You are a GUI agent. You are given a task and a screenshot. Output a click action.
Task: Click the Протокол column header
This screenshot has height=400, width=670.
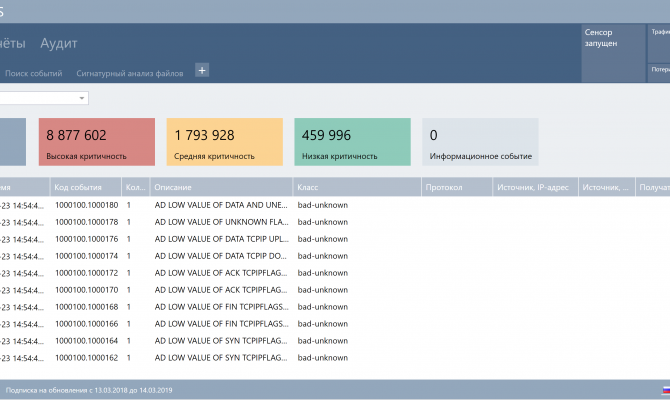tap(455, 187)
